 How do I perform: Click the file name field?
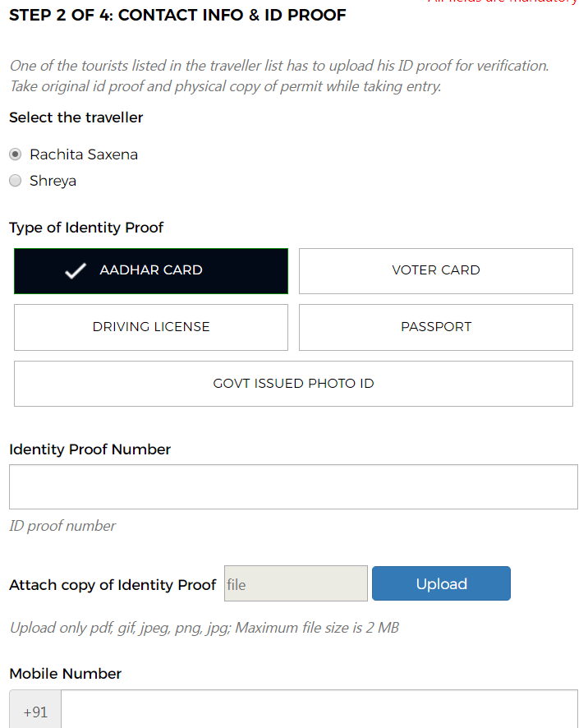(x=296, y=584)
